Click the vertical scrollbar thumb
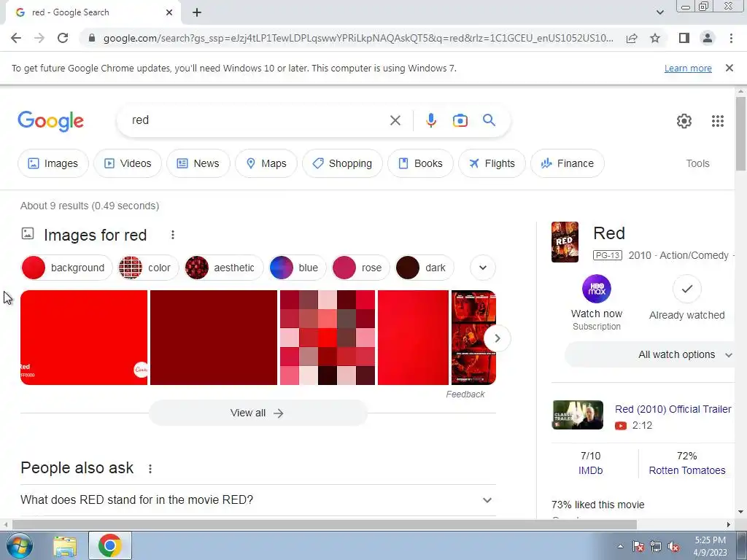The height and width of the screenshot is (560, 747). (740, 133)
